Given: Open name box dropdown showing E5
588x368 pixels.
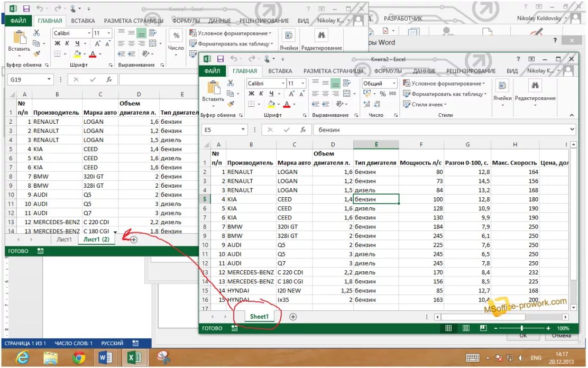Looking at the screenshot, I should 243,130.
